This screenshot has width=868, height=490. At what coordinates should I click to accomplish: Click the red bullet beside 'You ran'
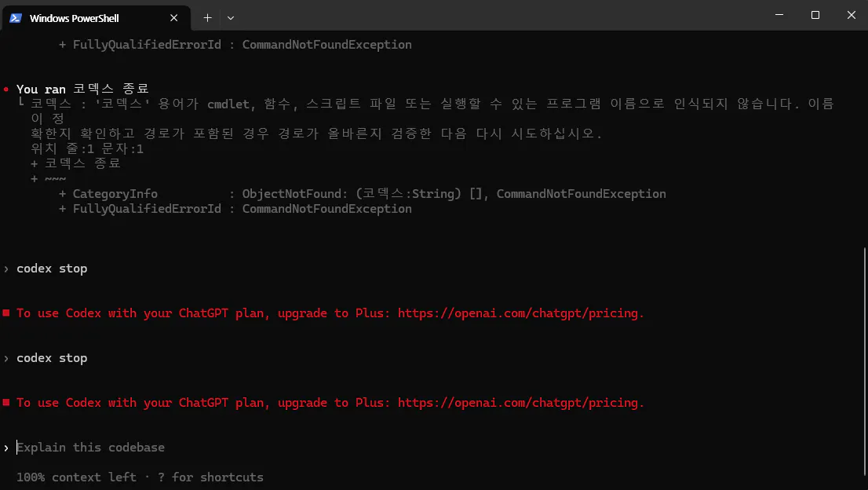point(6,90)
